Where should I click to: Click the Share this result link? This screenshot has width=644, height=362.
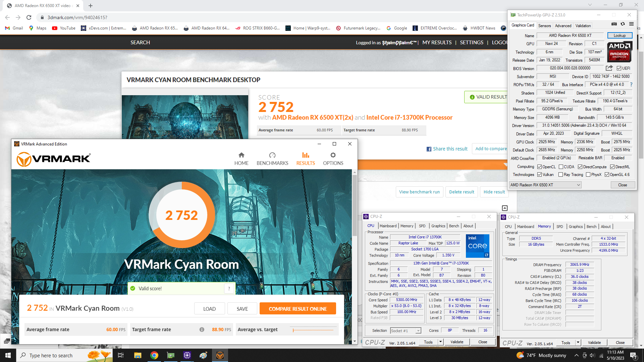pyautogui.click(x=447, y=149)
